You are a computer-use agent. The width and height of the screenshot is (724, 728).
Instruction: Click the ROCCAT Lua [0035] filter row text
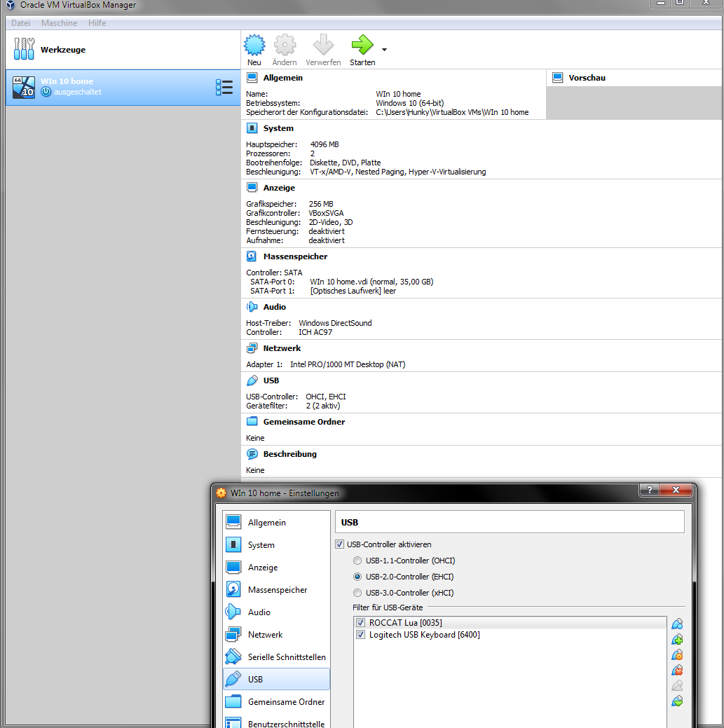[x=405, y=623]
